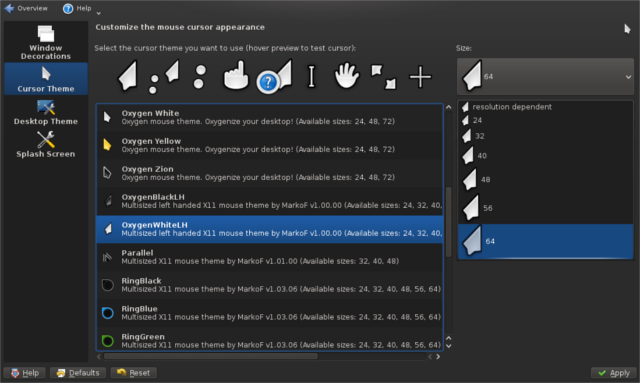Image resolution: width=640 pixels, height=383 pixels.
Task: Choose cursor size 56
Action: (545, 208)
